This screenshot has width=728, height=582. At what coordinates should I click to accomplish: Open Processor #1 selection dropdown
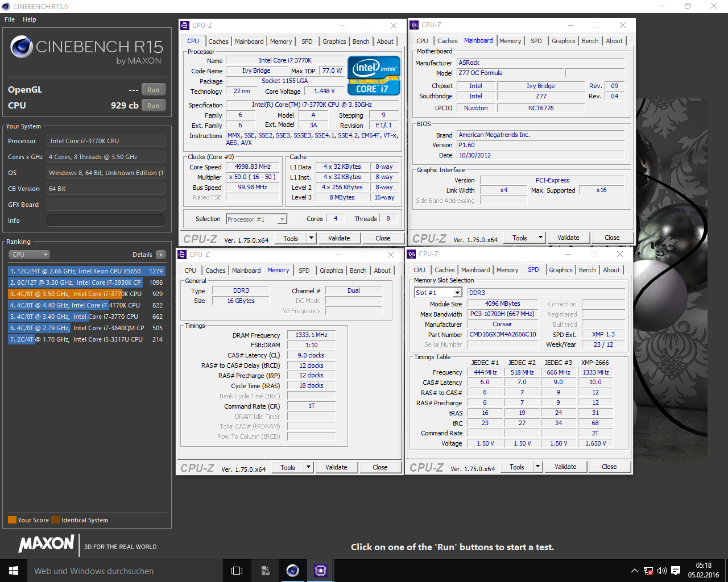click(257, 219)
